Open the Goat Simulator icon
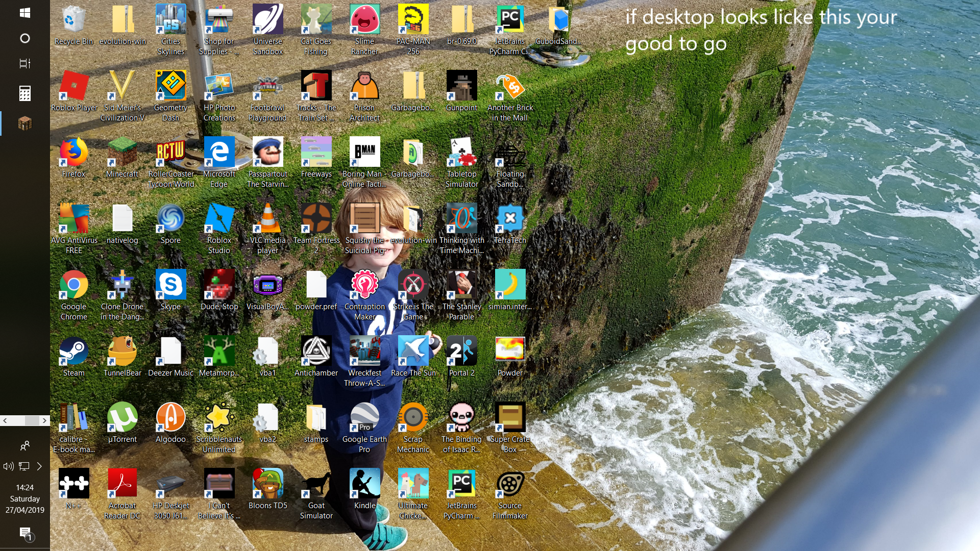 point(316,484)
